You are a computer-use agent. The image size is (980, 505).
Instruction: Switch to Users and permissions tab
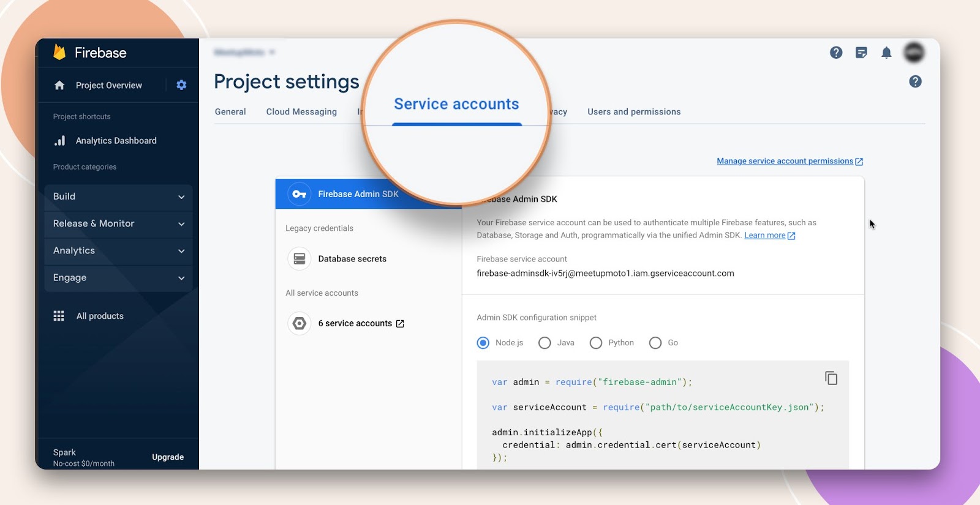click(x=634, y=111)
